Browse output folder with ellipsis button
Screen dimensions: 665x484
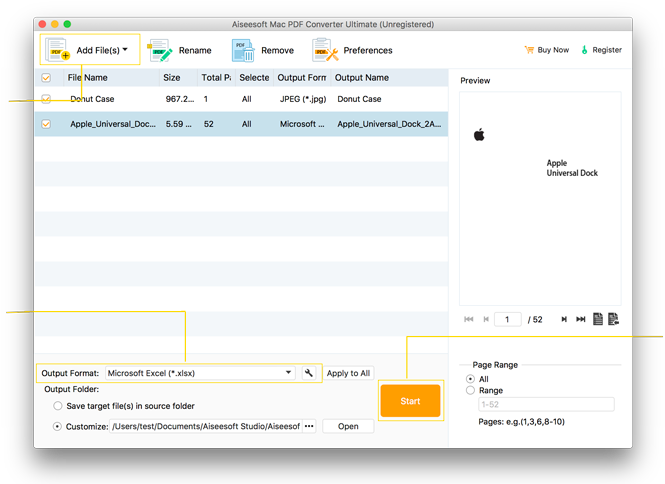[309, 426]
